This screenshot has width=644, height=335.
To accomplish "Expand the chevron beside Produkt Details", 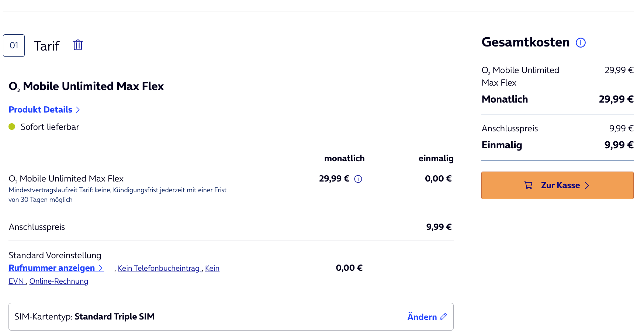I will coord(78,110).
